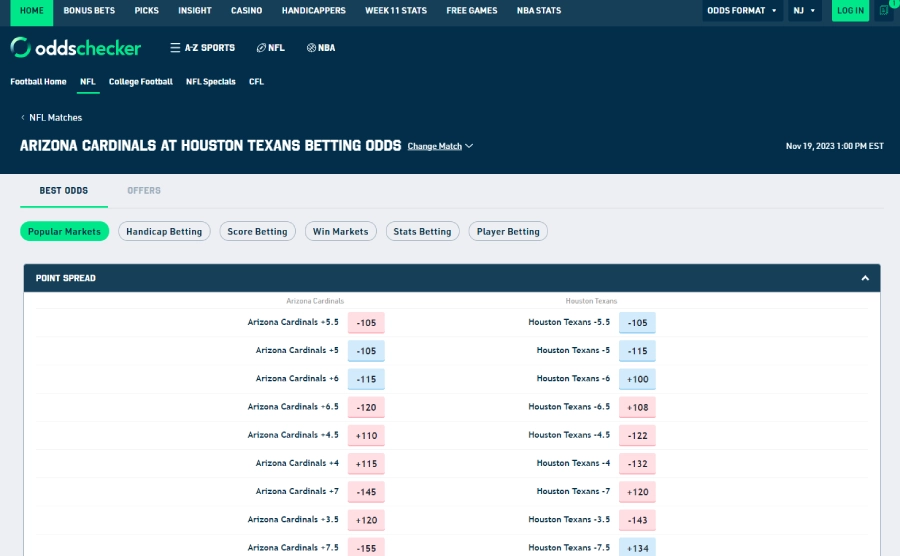Pick Houston Texans -7.5 odds +134
This screenshot has height=556, width=900.
click(637, 548)
